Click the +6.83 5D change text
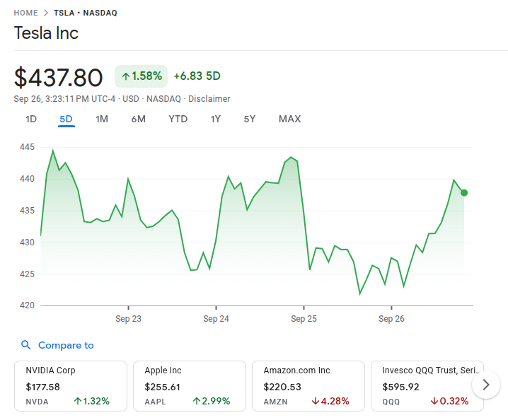 click(197, 76)
